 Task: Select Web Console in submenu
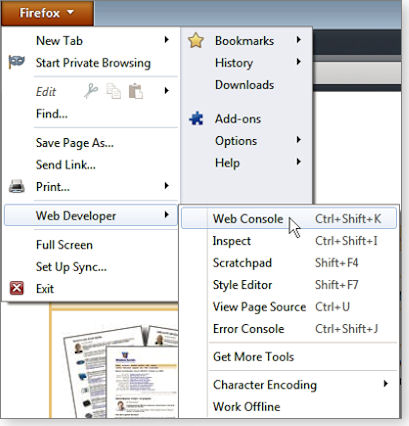tap(289, 219)
